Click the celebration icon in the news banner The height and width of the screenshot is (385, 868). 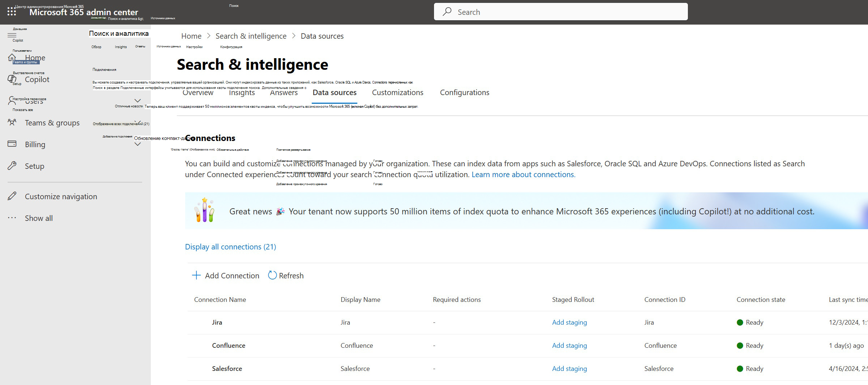click(x=205, y=210)
